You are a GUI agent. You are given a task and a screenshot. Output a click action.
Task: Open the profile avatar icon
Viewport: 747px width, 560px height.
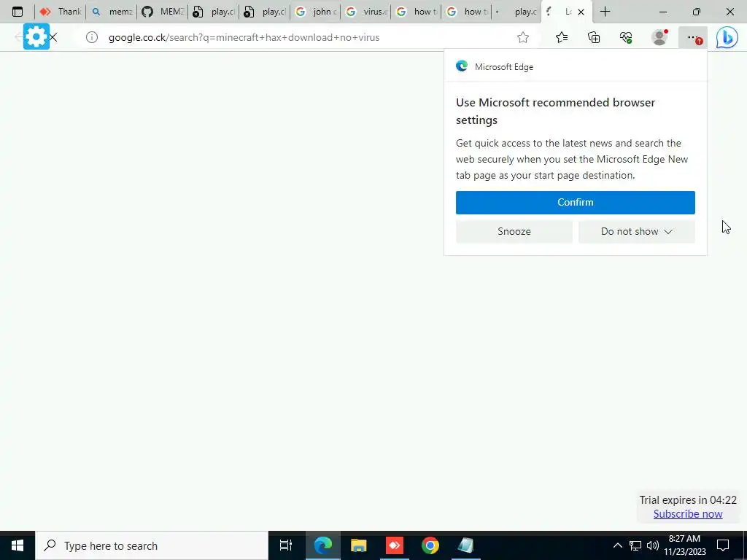[x=659, y=37]
